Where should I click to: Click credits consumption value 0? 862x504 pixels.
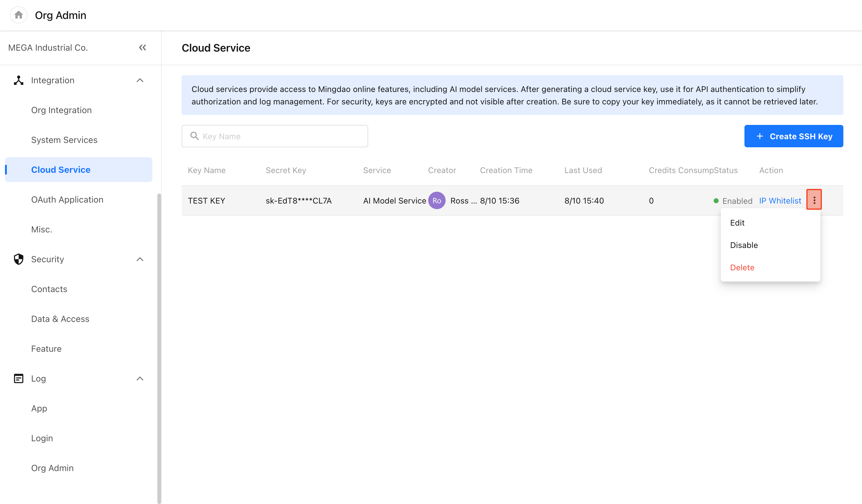pyautogui.click(x=651, y=201)
